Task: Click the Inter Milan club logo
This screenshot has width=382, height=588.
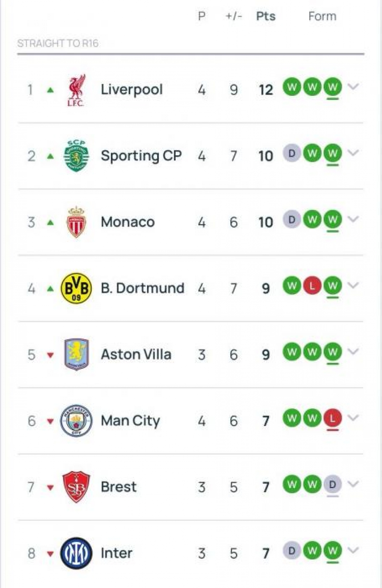Action: pos(76,553)
